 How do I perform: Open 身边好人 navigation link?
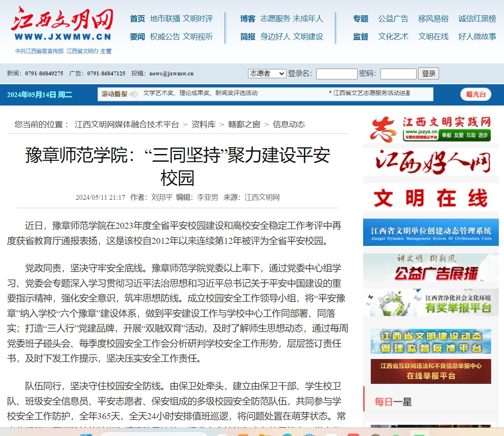point(275,37)
